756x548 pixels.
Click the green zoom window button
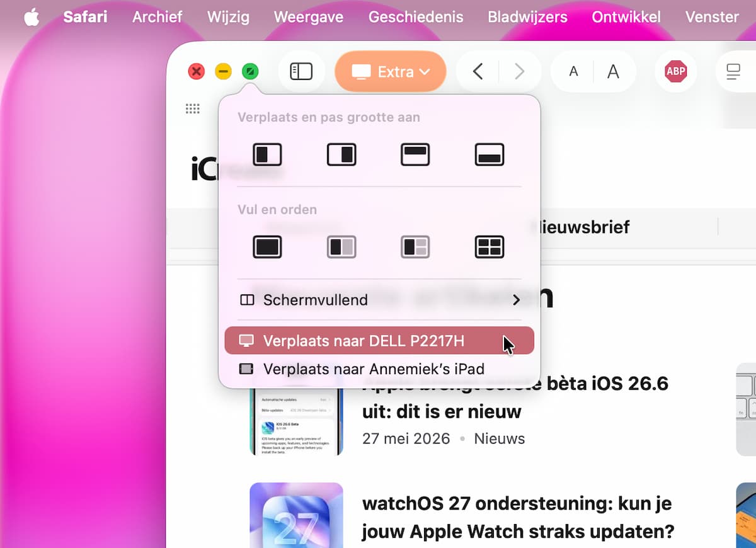(x=250, y=71)
